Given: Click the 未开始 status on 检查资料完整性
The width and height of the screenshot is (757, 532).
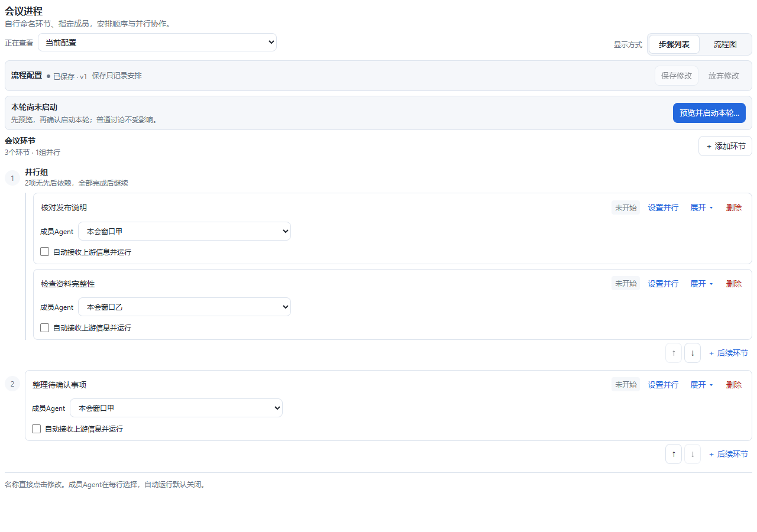Looking at the screenshot, I should point(626,284).
